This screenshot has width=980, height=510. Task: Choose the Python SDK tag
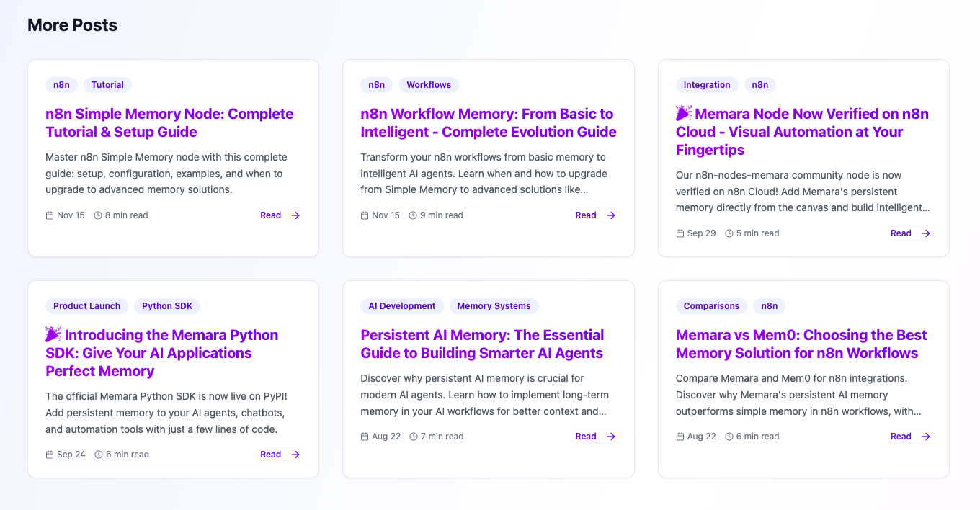coord(167,306)
